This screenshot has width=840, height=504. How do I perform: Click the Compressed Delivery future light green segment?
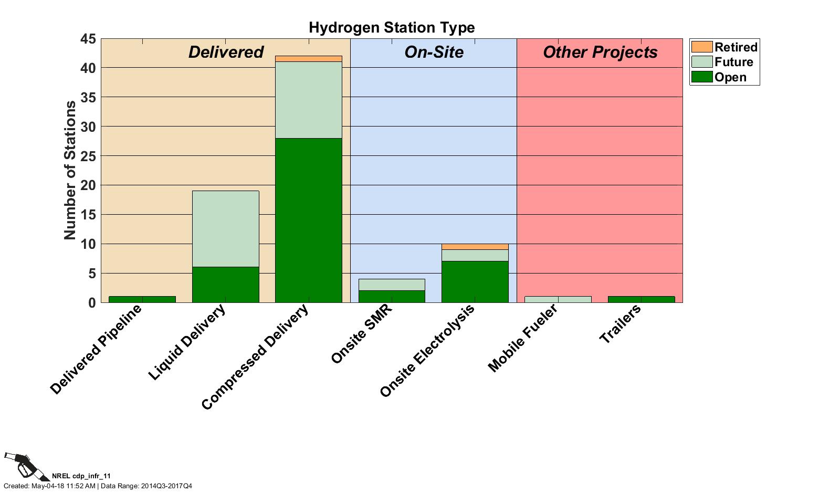[x=309, y=100]
